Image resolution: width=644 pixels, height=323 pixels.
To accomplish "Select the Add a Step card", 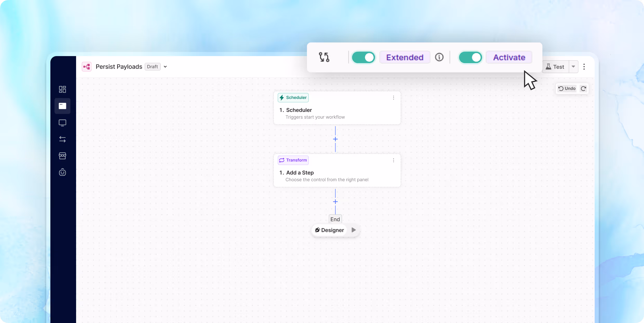I will coord(337,171).
